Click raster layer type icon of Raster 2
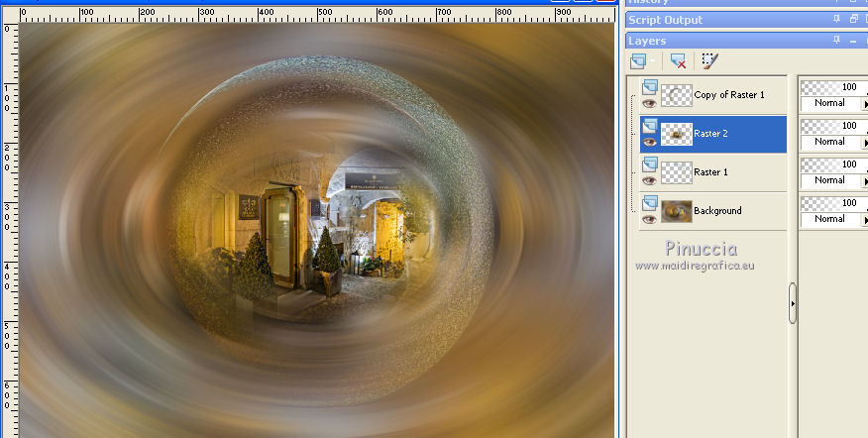The height and width of the screenshot is (438, 868). [x=650, y=126]
